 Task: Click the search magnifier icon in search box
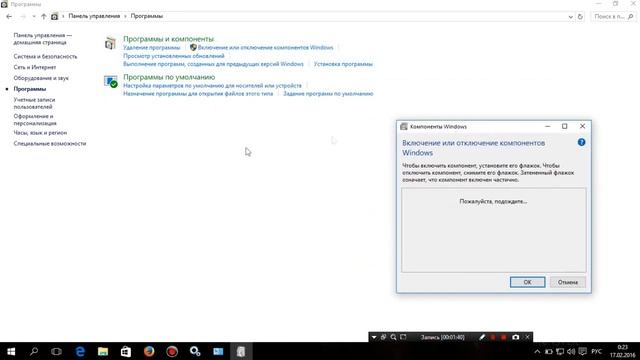pyautogui.click(x=631, y=16)
